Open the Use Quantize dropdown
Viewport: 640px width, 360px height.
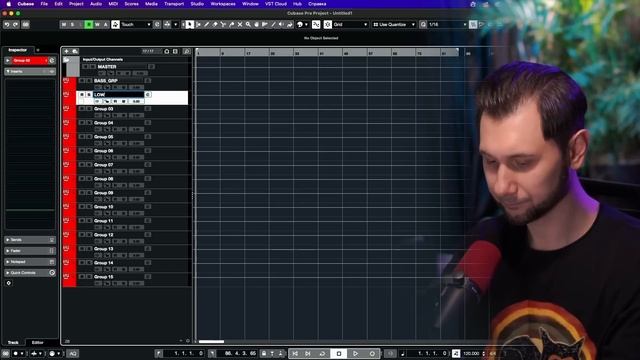(394, 24)
